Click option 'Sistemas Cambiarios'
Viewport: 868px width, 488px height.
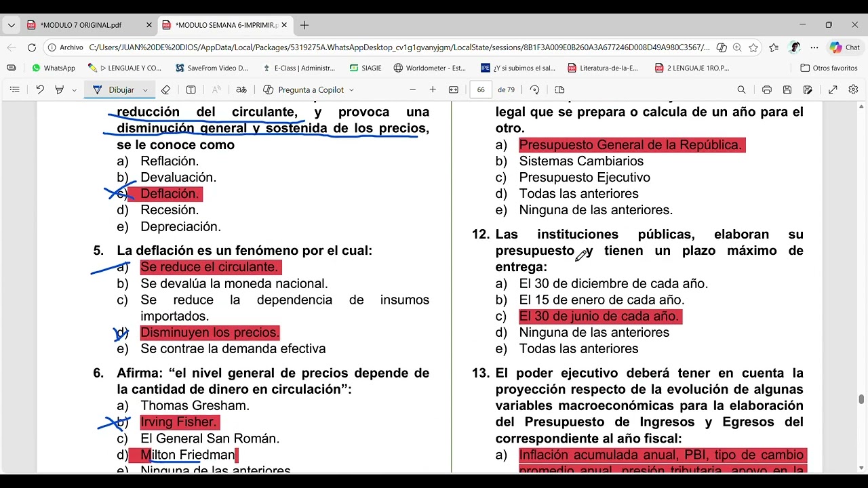[x=581, y=161]
